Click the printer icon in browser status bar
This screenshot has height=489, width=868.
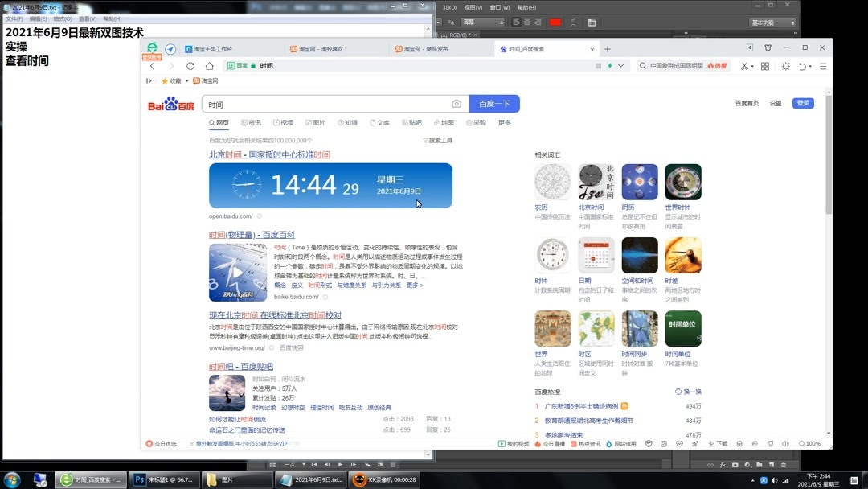pos(739,443)
